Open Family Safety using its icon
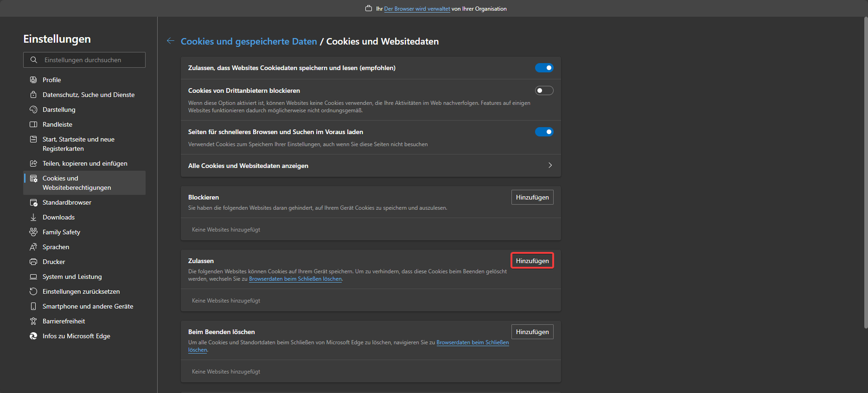 pyautogui.click(x=33, y=232)
